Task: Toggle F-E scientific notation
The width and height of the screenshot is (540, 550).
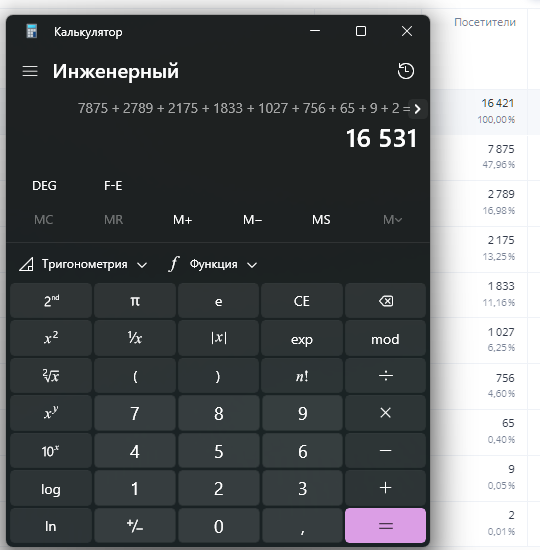Action: coord(113,186)
